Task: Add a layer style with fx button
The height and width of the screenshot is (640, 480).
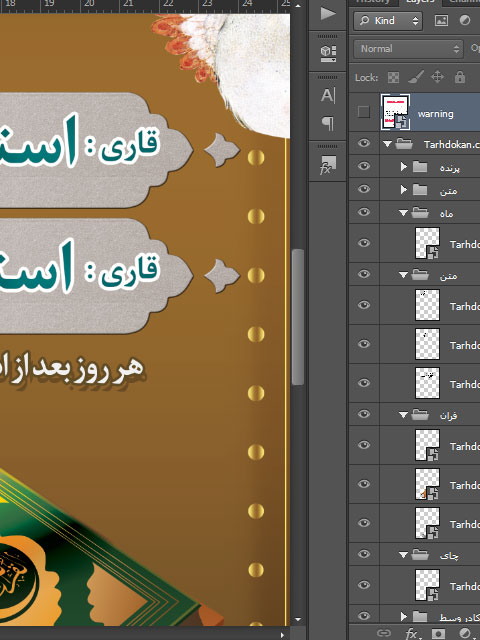Action: coord(412,633)
